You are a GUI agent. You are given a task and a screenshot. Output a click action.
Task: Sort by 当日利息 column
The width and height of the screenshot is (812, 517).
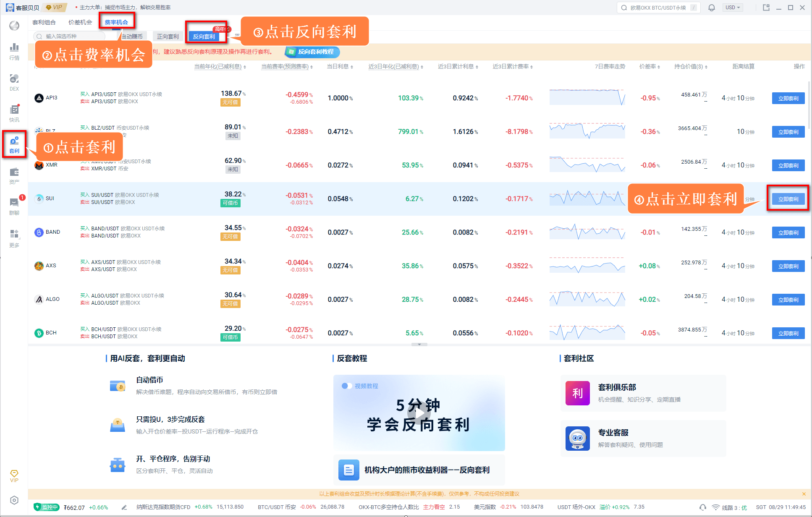click(340, 67)
